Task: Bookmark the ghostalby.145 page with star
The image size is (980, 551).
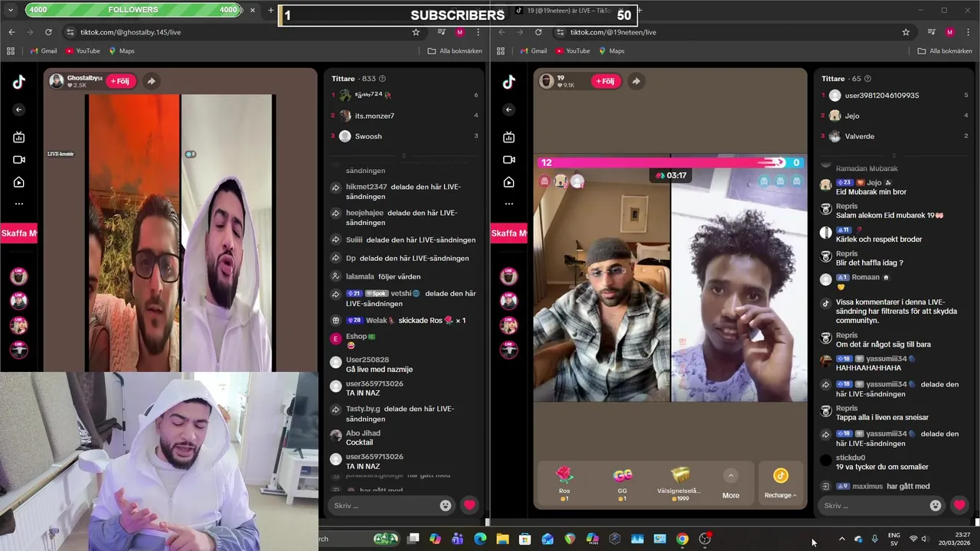Action: click(x=416, y=32)
